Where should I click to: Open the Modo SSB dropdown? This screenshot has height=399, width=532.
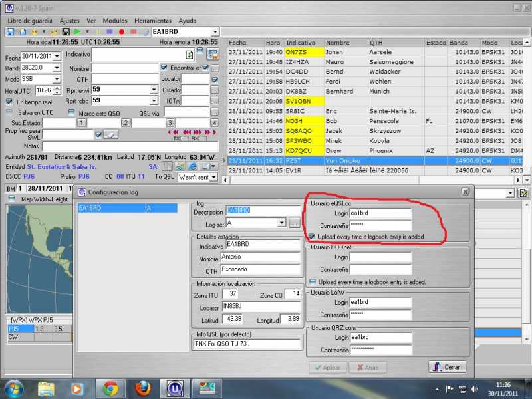point(57,79)
